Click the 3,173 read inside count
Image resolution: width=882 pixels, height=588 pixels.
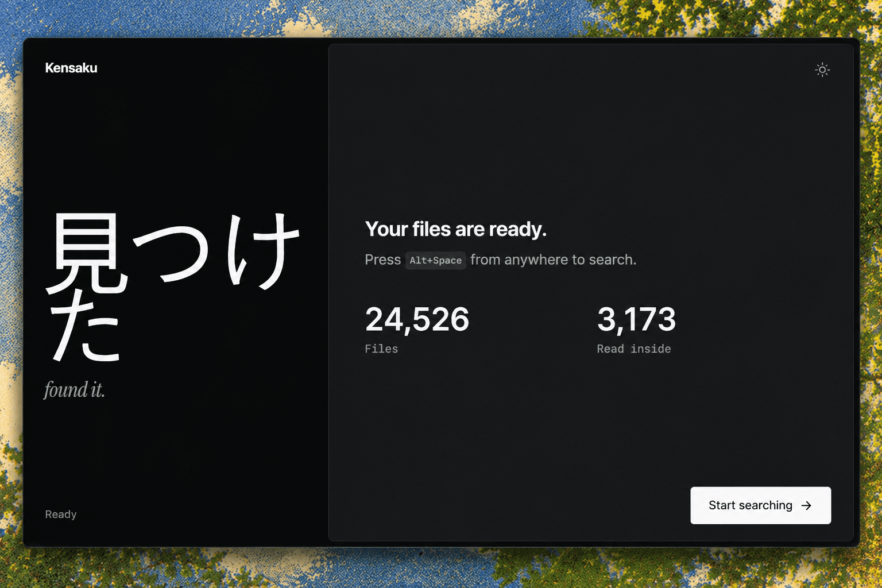pyautogui.click(x=636, y=319)
